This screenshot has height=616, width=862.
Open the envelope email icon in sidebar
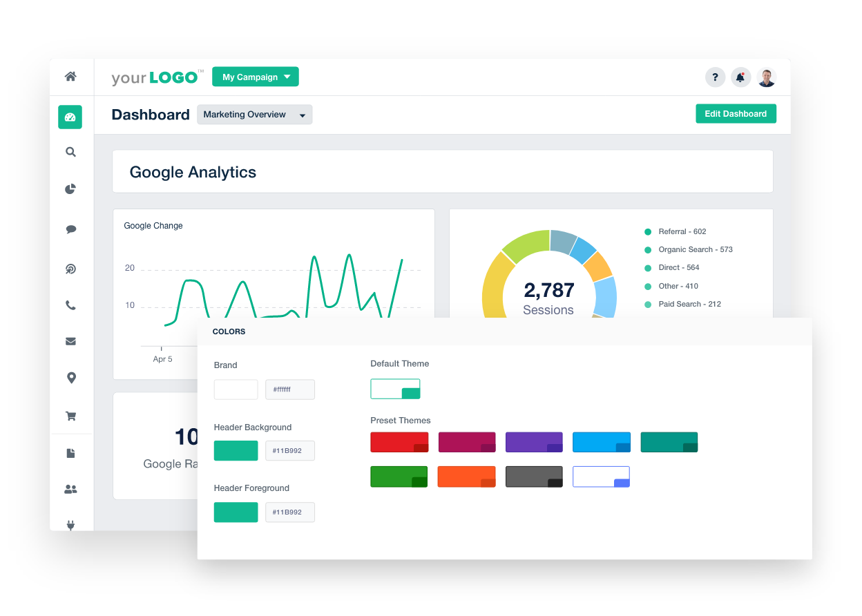click(x=70, y=341)
